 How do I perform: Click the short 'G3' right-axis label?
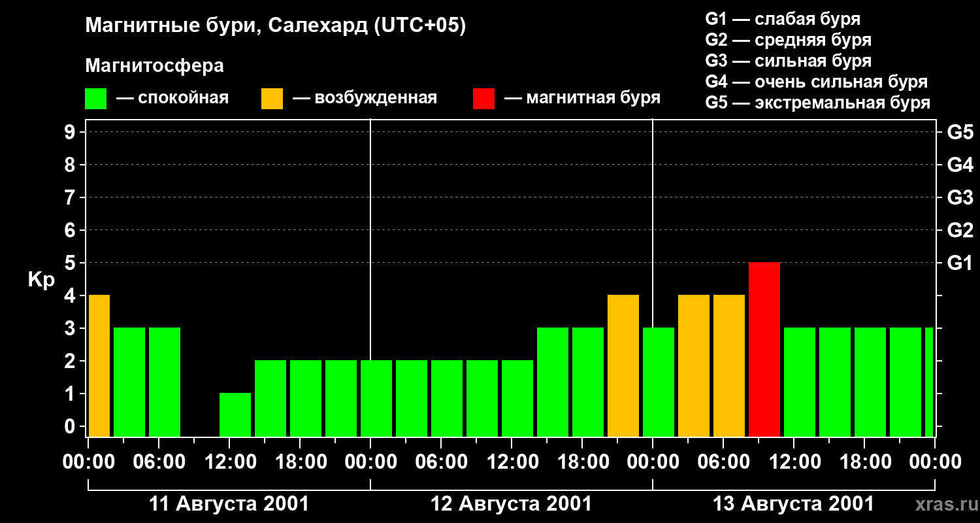960,197
